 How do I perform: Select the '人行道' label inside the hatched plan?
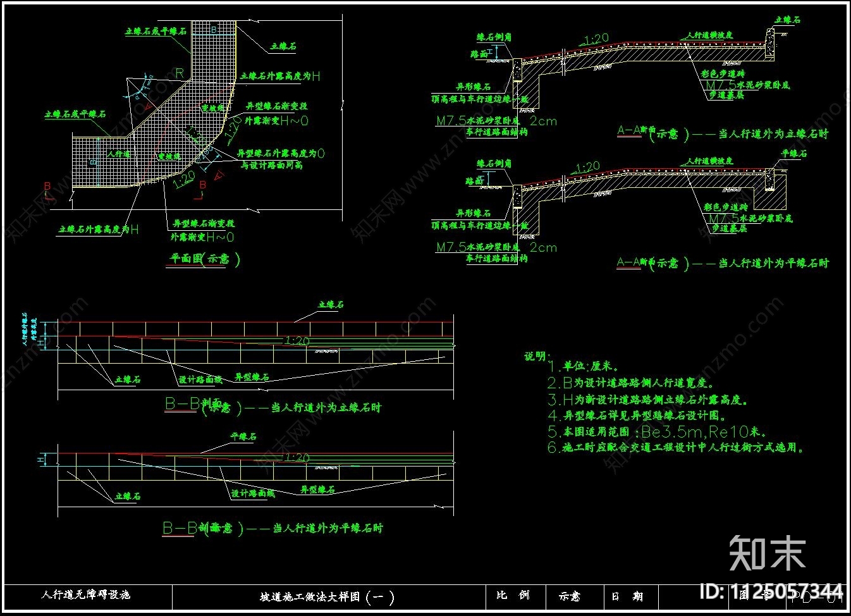118,154
